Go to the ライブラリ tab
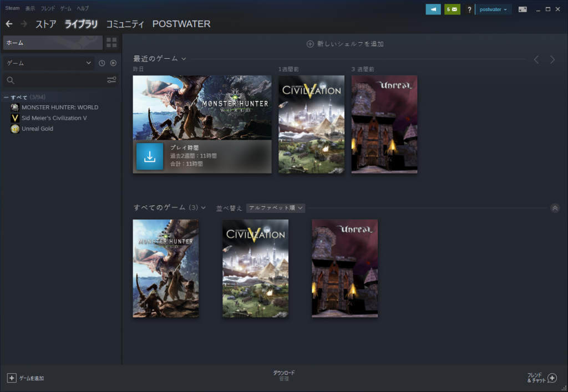This screenshot has width=568, height=392. click(81, 24)
